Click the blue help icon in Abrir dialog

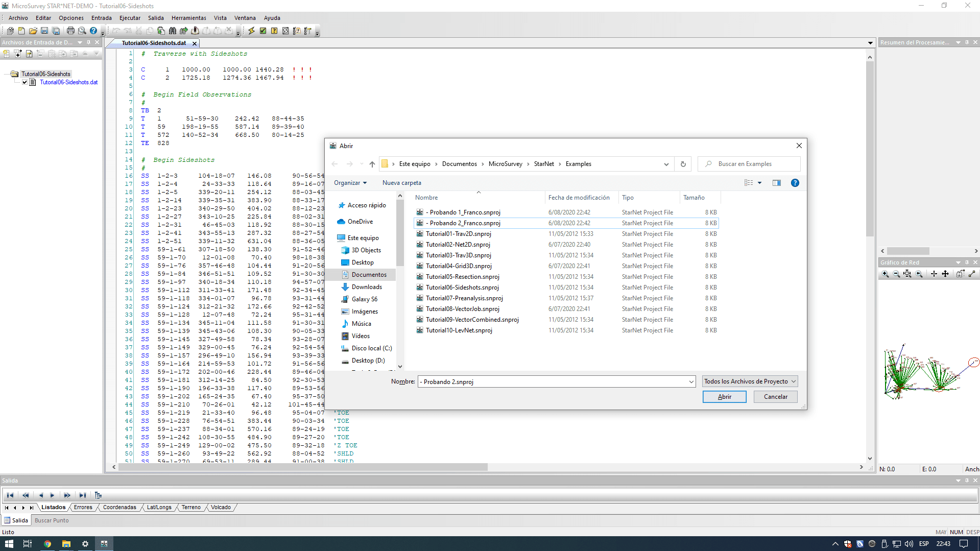[x=795, y=183]
